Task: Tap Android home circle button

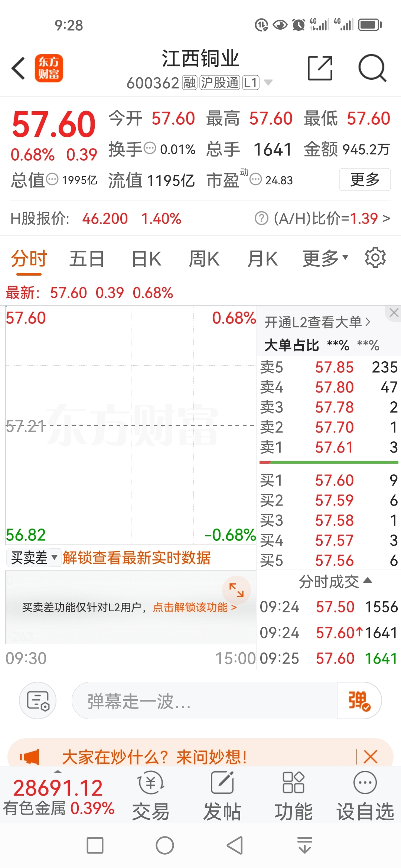Action: pyautogui.click(x=165, y=846)
